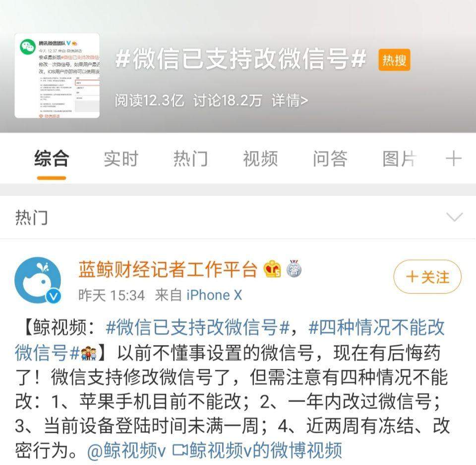The width and height of the screenshot is (476, 465).
Task: Switch to the 实时 tab
Action: [x=121, y=159]
